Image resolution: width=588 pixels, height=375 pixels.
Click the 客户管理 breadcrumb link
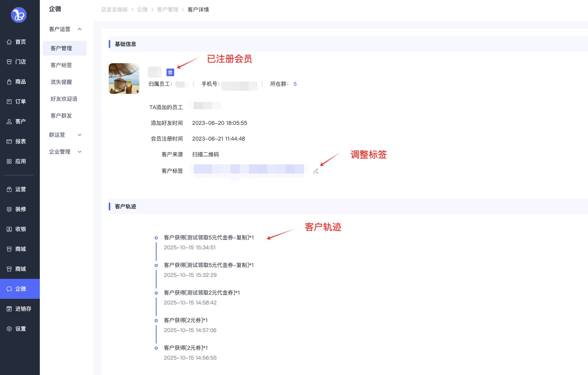(x=167, y=10)
